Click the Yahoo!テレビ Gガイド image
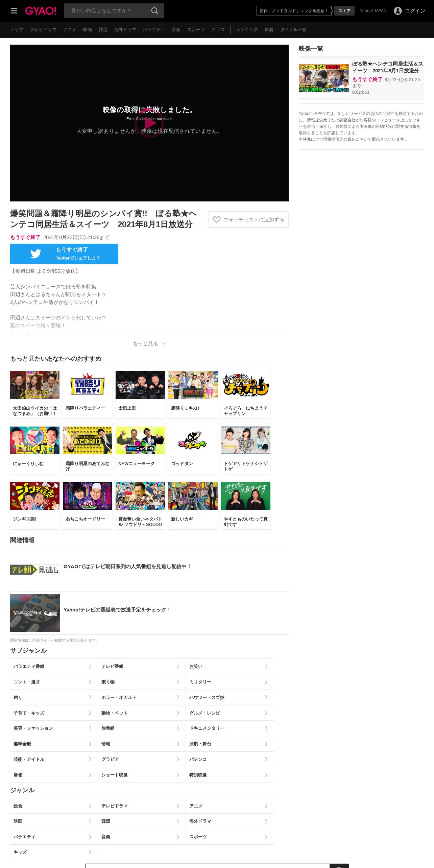Viewport: 434px width, 868px height. (35, 613)
